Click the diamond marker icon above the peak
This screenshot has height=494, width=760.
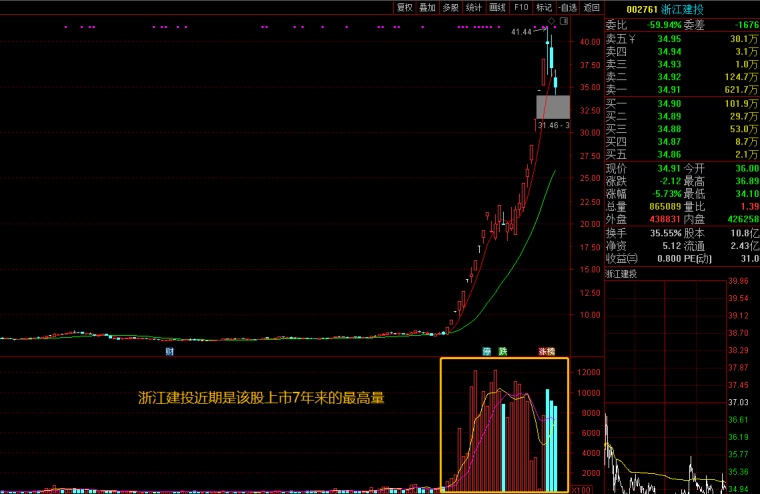pos(551,21)
